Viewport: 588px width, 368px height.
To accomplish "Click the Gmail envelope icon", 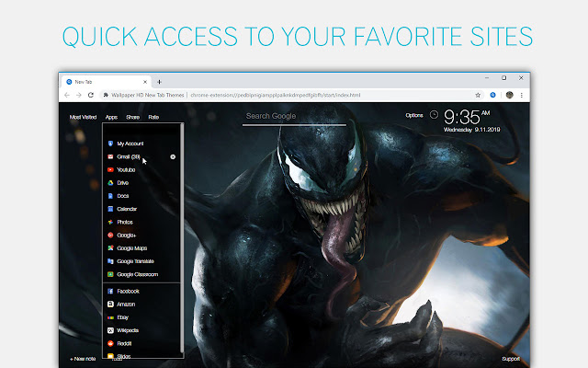I will [x=110, y=156].
